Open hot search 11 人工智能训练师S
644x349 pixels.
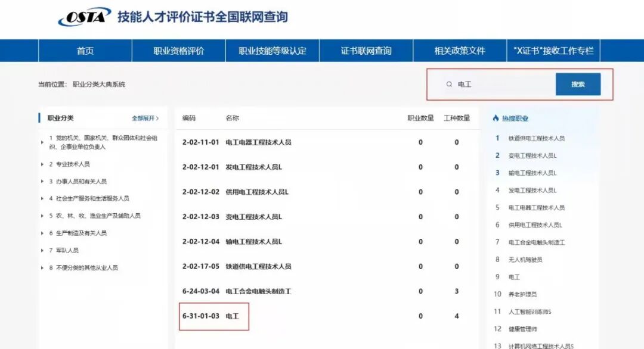point(530,311)
